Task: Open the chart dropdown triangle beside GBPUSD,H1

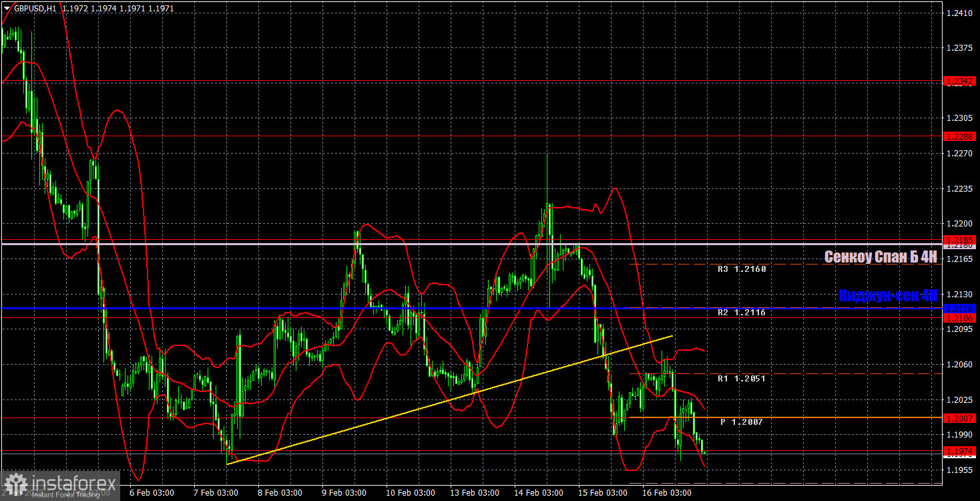Action: pyautogui.click(x=7, y=8)
